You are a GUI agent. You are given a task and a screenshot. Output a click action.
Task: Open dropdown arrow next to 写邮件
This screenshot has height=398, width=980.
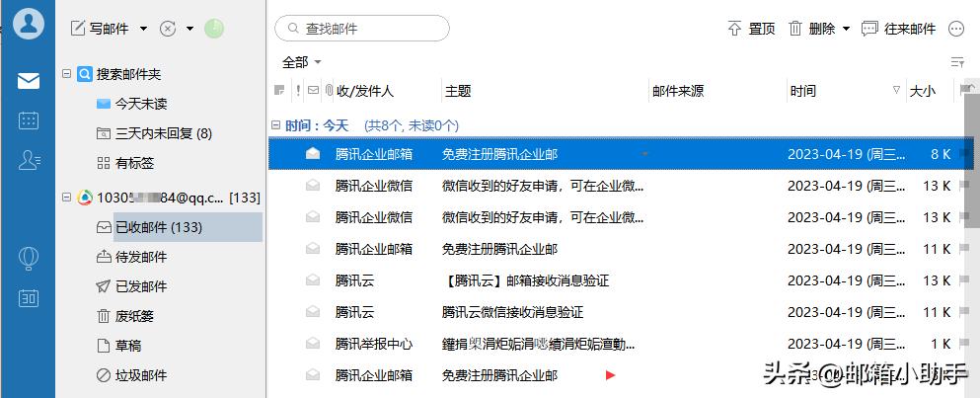point(143,29)
